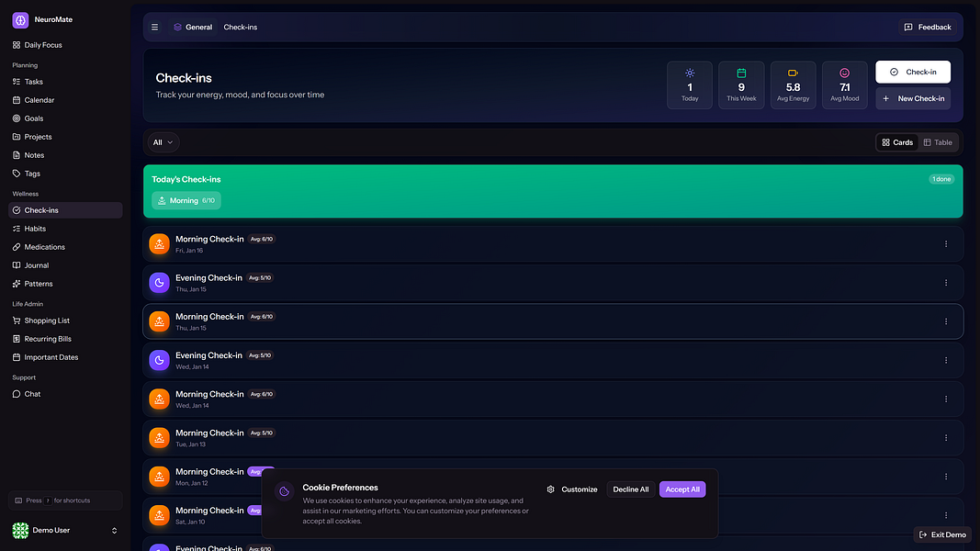This screenshot has height=551, width=980.
Task: Click the Shopping List cart icon
Action: (17, 320)
